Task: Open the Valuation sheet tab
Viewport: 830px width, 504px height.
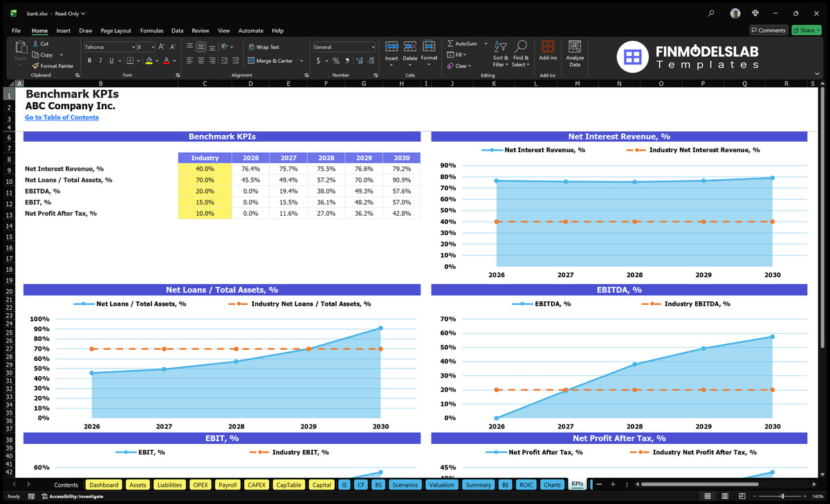Action: pos(441,485)
